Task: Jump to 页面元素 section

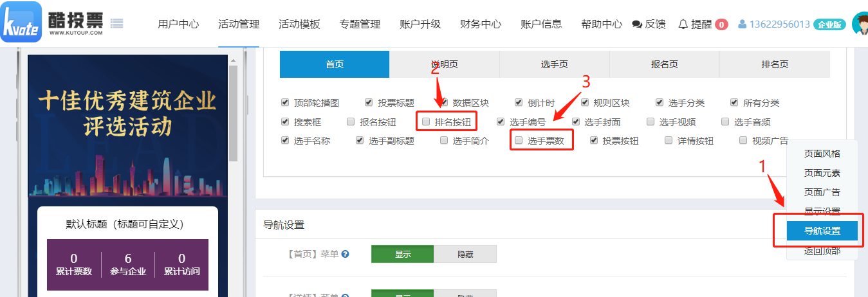Action: [x=822, y=173]
